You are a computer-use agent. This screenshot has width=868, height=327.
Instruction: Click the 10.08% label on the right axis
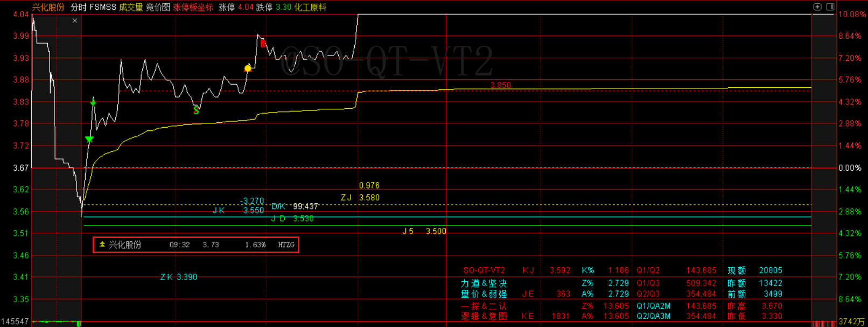click(x=852, y=15)
